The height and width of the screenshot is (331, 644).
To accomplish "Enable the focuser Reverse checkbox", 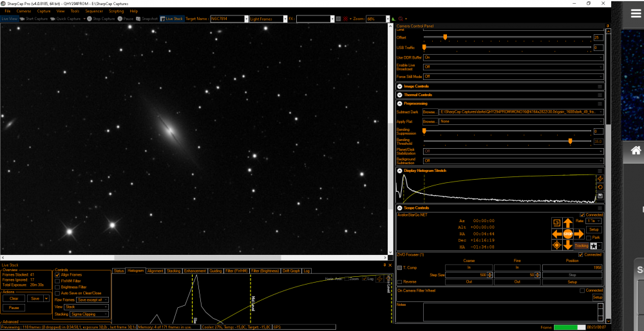I will (400, 282).
